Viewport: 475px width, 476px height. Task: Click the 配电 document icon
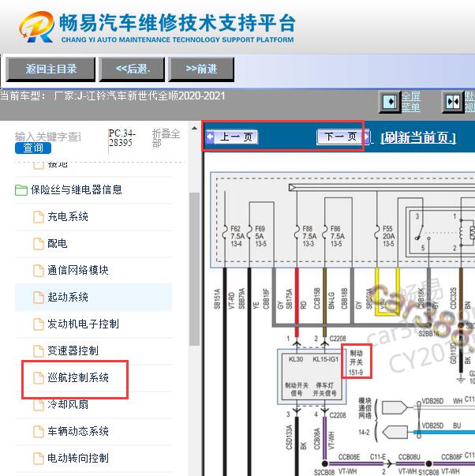pos(39,243)
